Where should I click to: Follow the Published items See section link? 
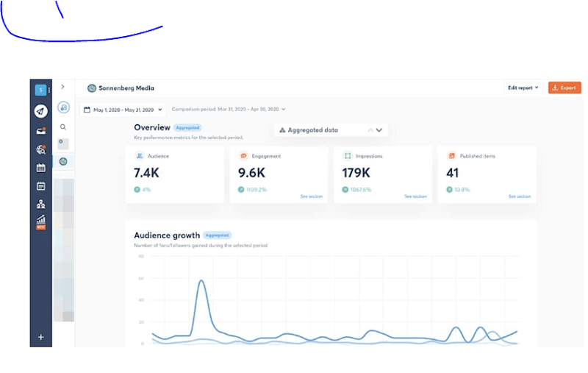520,196
